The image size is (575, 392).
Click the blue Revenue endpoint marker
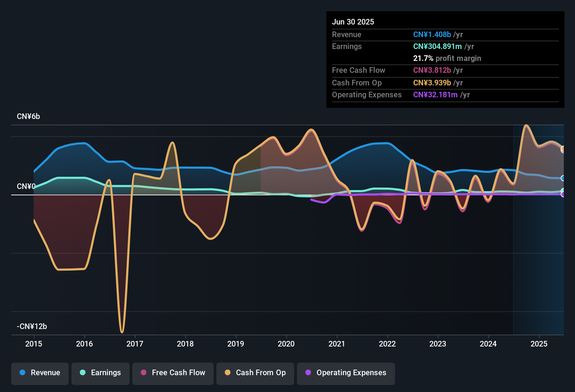[563, 178]
